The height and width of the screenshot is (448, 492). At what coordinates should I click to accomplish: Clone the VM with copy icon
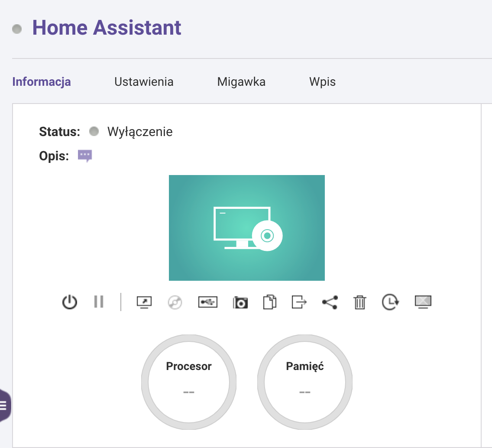pyautogui.click(x=269, y=302)
